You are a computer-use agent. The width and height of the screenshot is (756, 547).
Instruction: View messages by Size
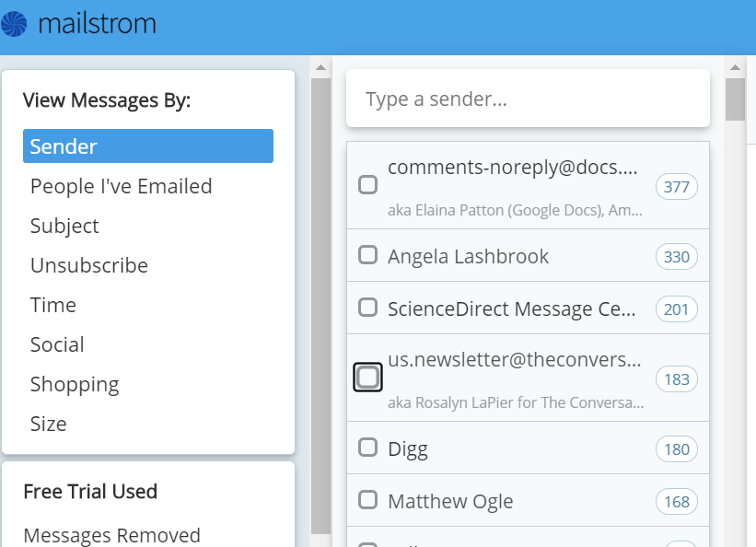click(48, 424)
